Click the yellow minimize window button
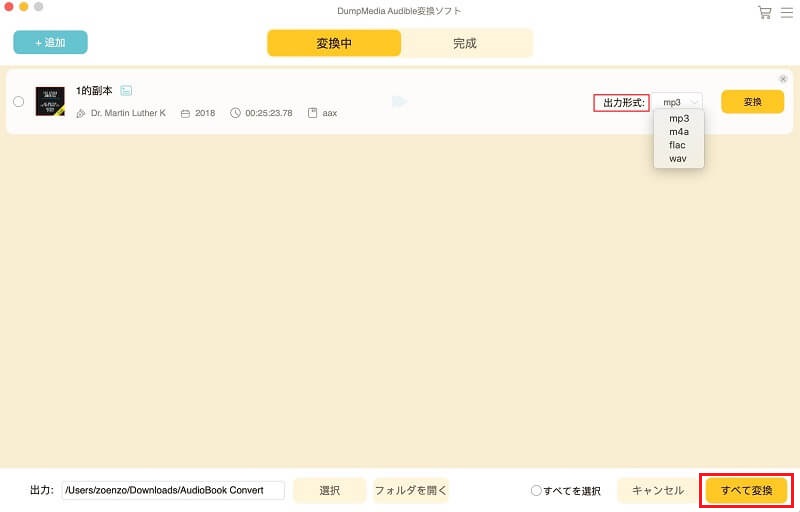The width and height of the screenshot is (800, 512). (x=23, y=7)
